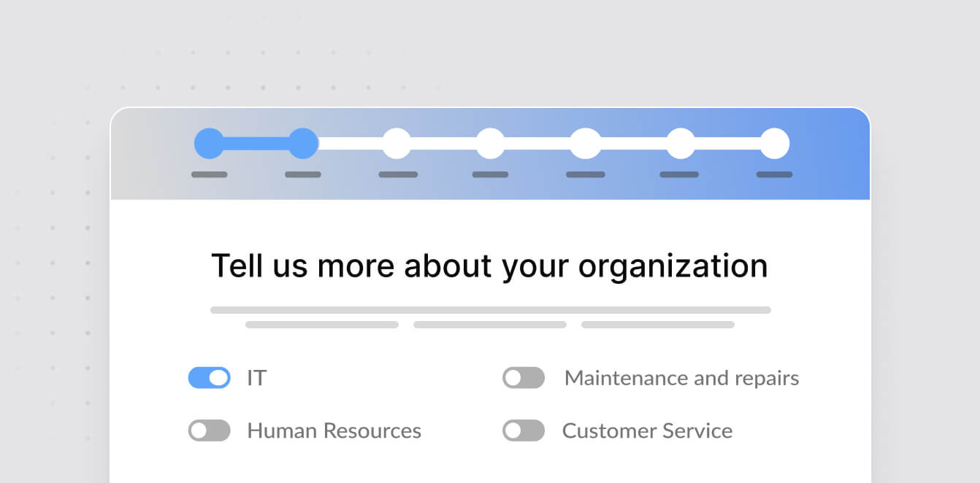Viewport: 980px width, 483px height.
Task: Click the Human Resources label
Action: [334, 430]
